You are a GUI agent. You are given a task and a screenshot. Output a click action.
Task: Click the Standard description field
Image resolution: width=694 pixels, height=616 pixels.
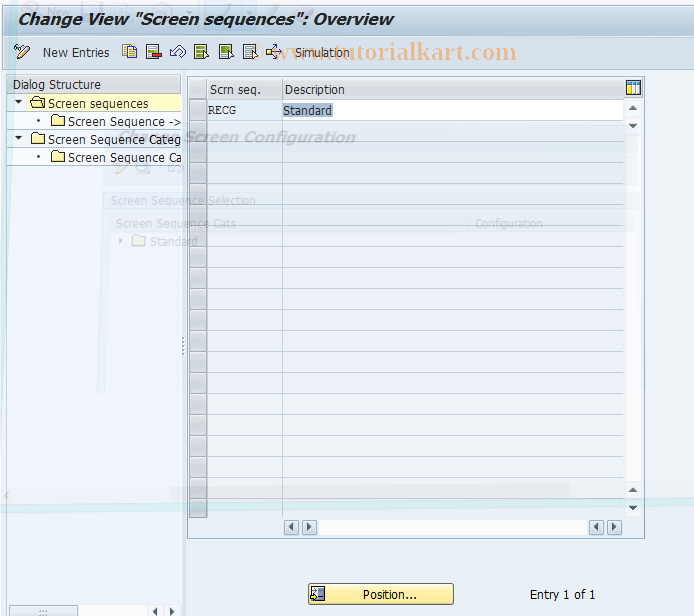click(453, 110)
